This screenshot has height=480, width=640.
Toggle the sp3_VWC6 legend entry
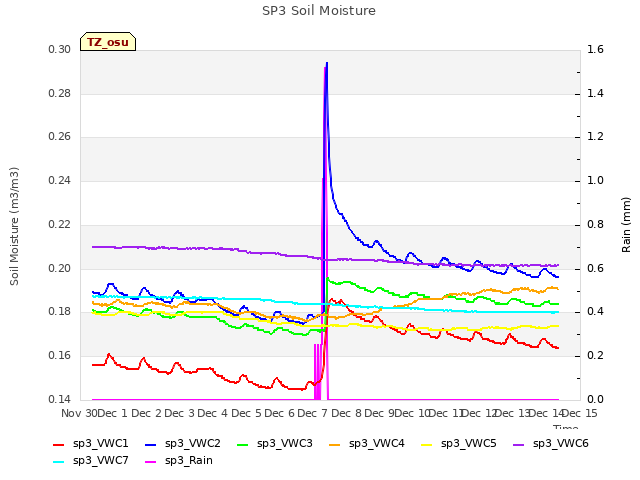[551, 443]
